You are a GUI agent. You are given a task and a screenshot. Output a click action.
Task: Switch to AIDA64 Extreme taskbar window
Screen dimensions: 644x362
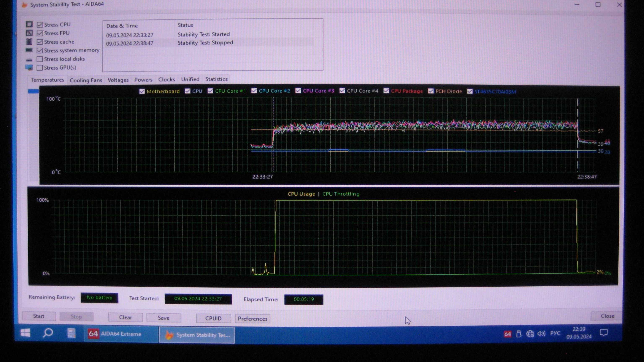coord(121,334)
